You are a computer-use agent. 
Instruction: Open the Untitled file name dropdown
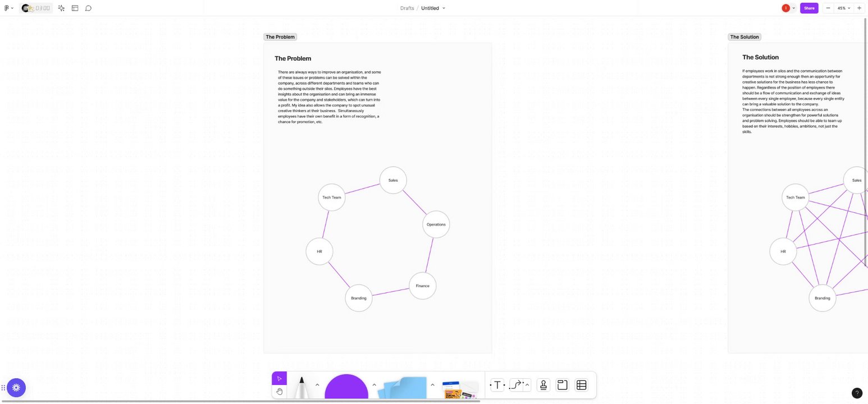click(x=433, y=8)
